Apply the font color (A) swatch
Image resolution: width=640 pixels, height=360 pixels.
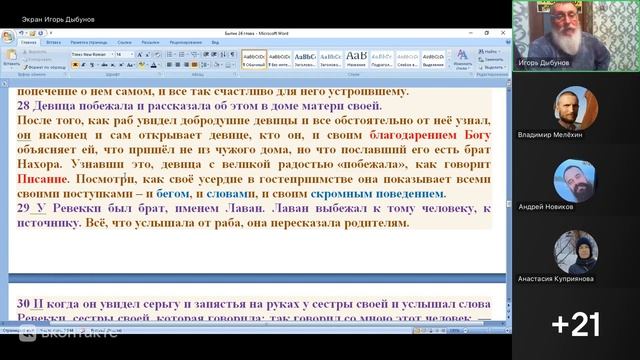coord(153,65)
